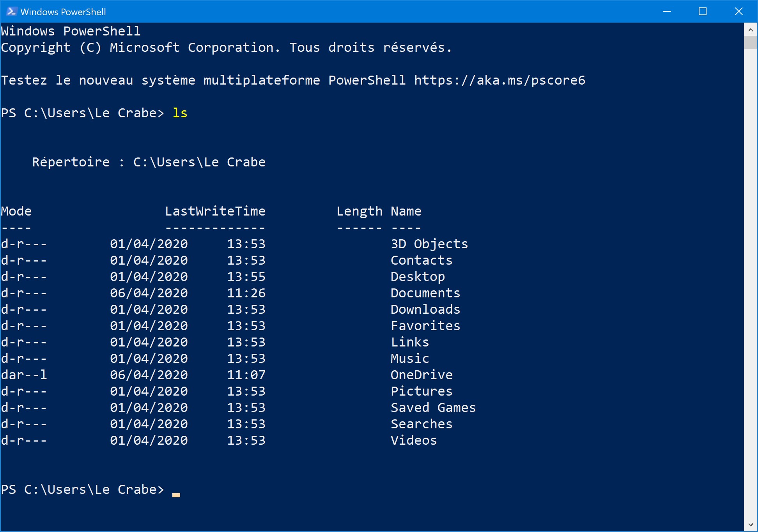Image resolution: width=758 pixels, height=532 pixels.
Task: Select the Music folder in the output
Action: tap(409, 358)
